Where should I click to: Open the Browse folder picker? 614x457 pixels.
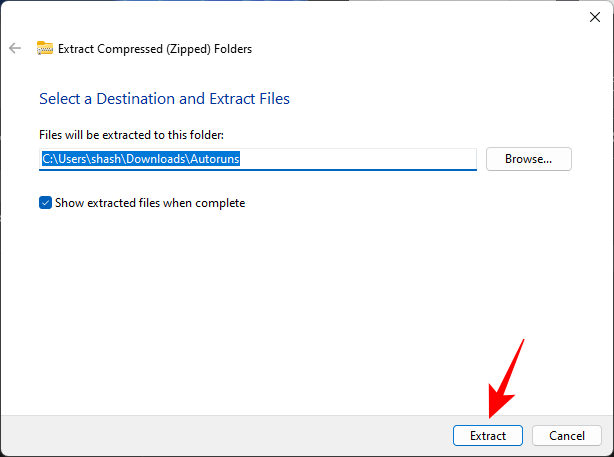(528, 158)
